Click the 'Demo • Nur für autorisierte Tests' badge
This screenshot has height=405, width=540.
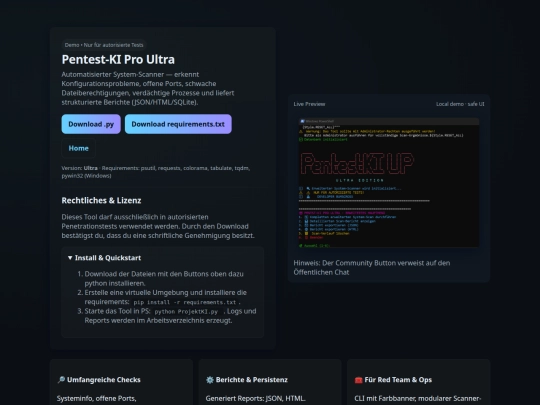pos(104,45)
